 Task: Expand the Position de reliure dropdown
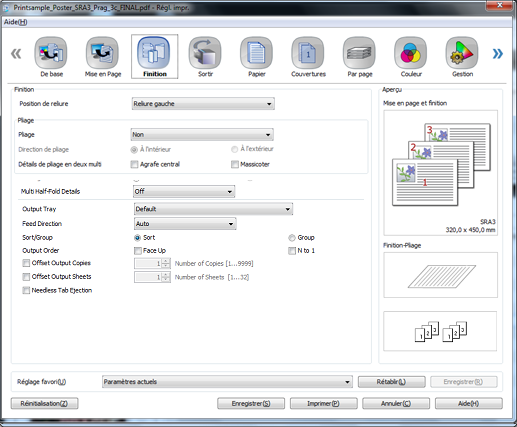203,104
